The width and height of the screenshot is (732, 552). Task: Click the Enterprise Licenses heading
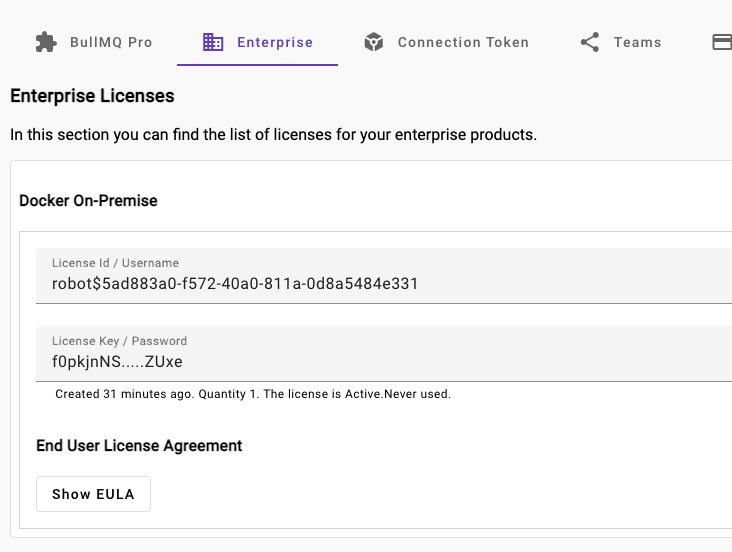(92, 96)
